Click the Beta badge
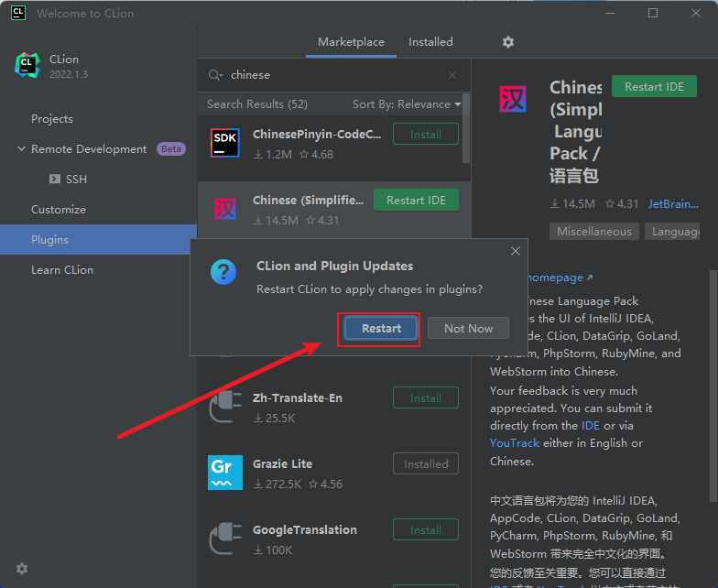This screenshot has height=588, width=718. pyautogui.click(x=170, y=149)
